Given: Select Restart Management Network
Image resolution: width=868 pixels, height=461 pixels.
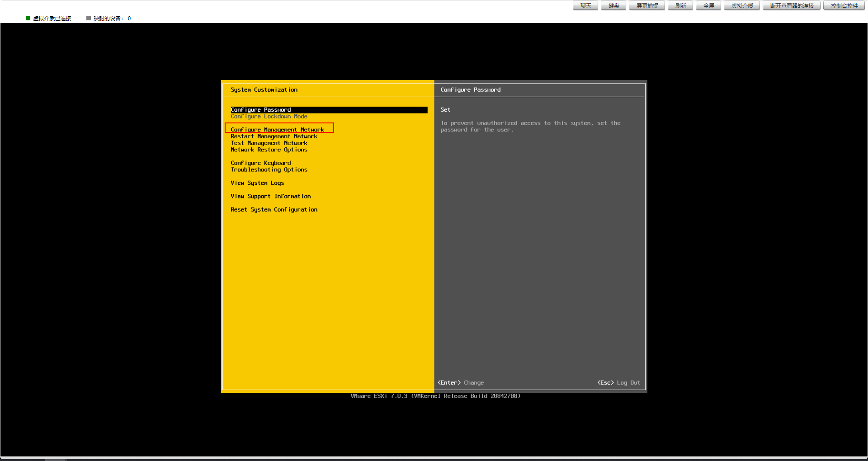Looking at the screenshot, I should click(274, 136).
